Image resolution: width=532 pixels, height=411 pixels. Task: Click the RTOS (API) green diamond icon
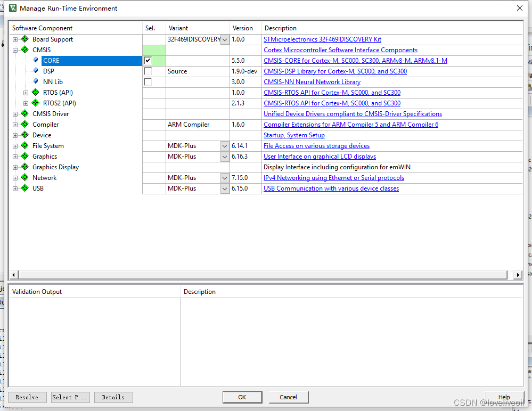35,92
